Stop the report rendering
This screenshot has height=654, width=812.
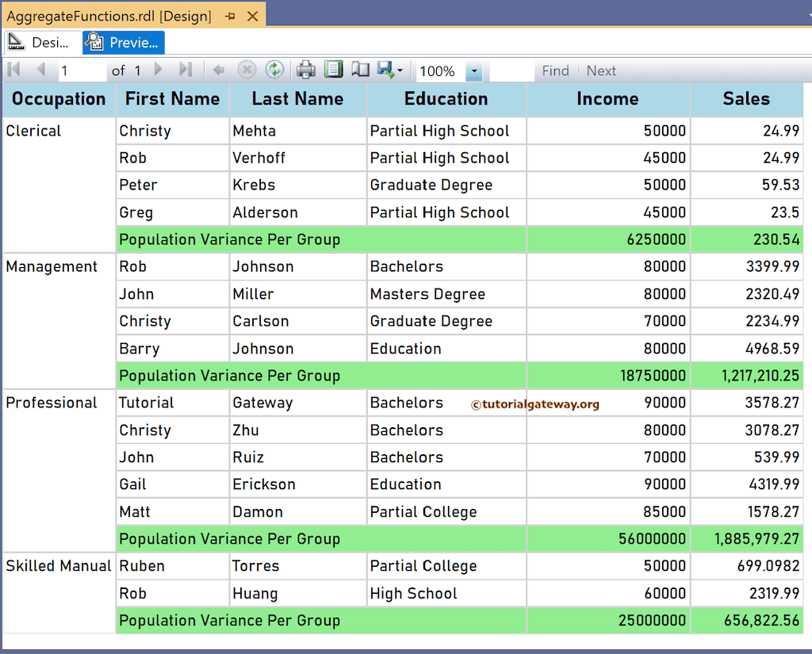[246, 70]
